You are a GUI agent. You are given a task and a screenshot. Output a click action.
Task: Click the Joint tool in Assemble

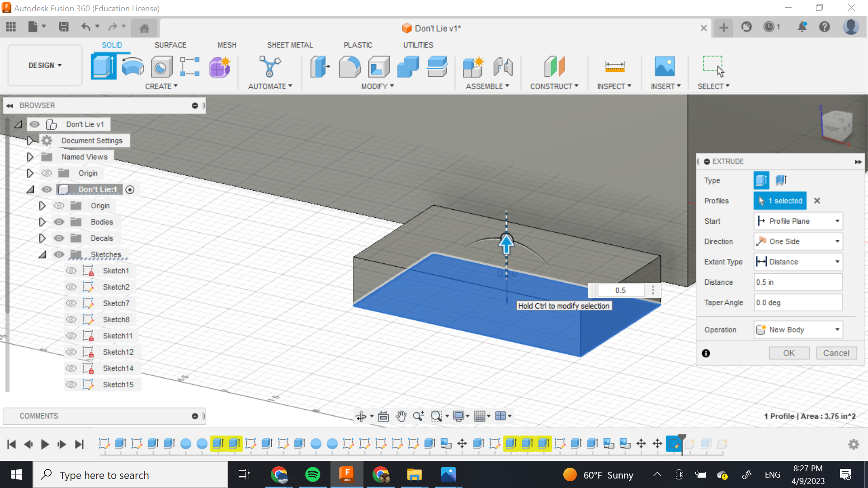[503, 66]
